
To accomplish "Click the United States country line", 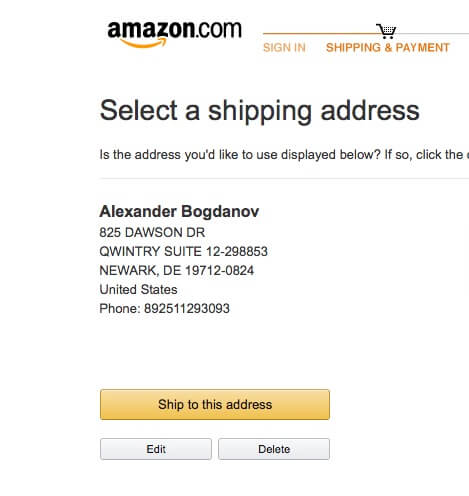I will pyautogui.click(x=138, y=289).
